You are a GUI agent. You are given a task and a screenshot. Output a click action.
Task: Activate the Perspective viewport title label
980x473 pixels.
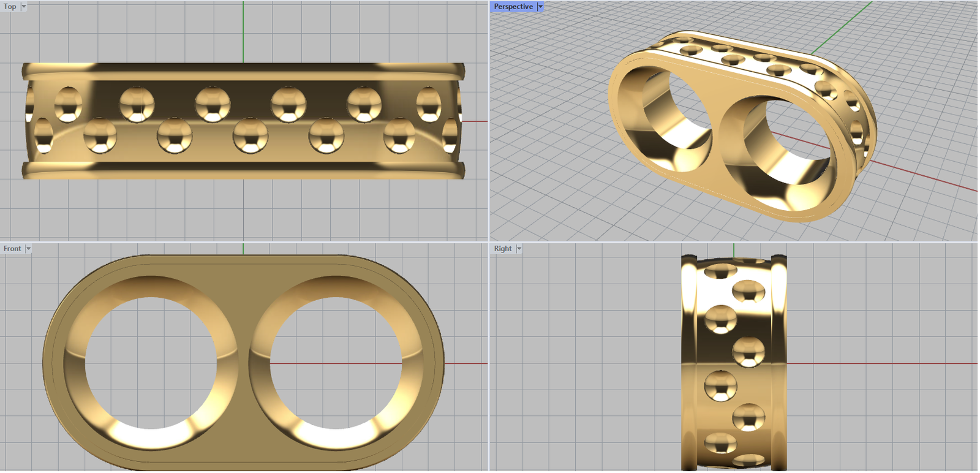tap(513, 7)
